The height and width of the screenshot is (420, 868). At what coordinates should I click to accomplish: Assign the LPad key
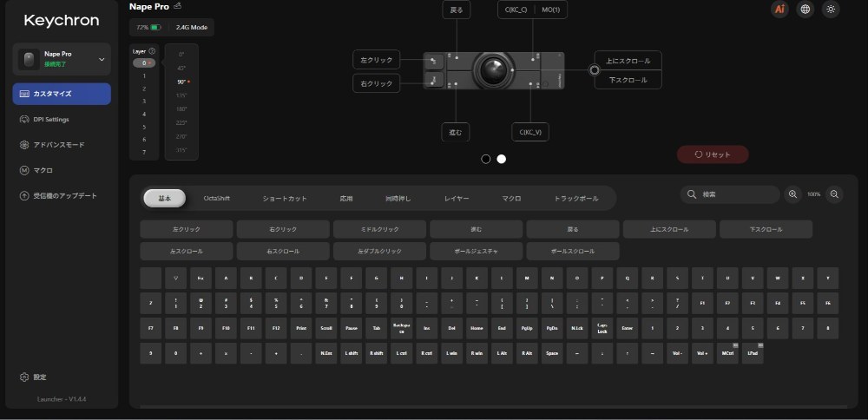753,353
